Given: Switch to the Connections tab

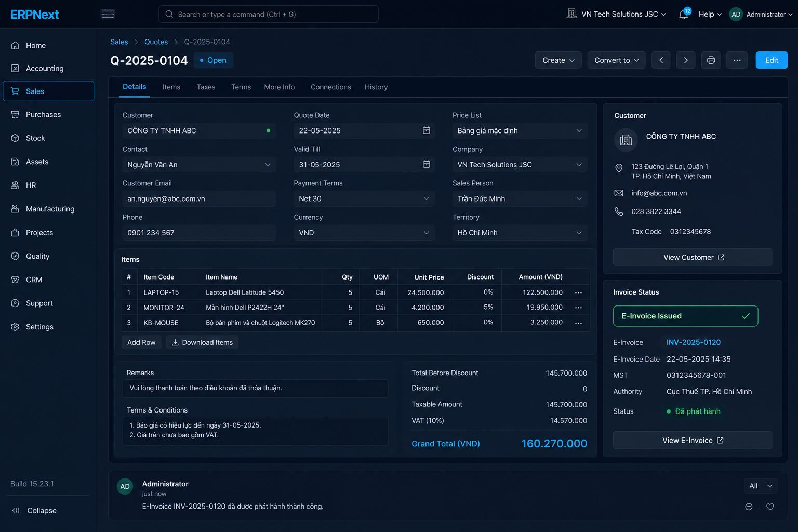Looking at the screenshot, I should point(331,87).
